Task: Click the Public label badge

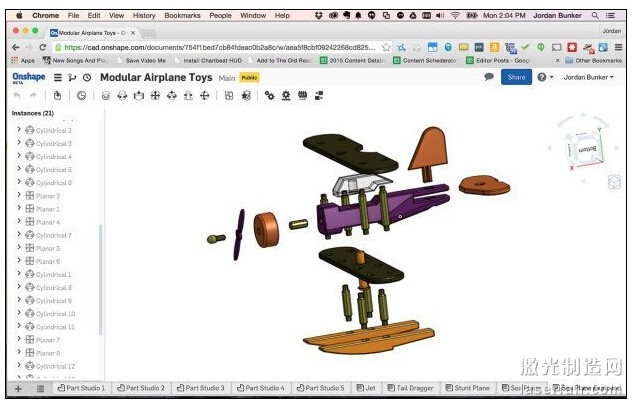Action: coord(249,77)
